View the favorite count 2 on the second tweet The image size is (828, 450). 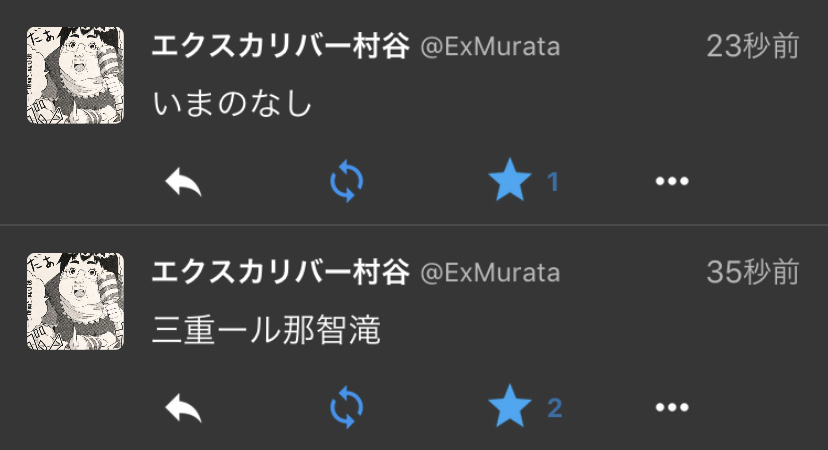point(554,408)
